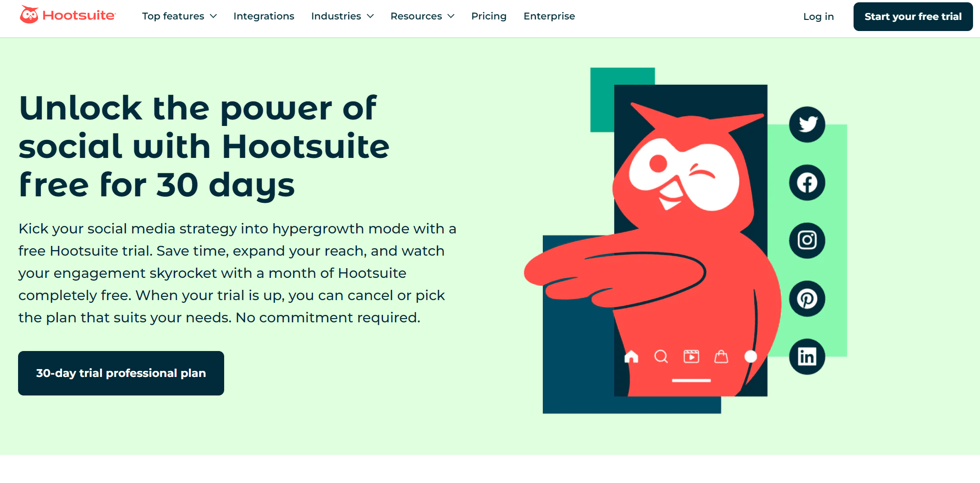The height and width of the screenshot is (483, 980).
Task: Open the Resources menu label
Action: [x=416, y=16]
